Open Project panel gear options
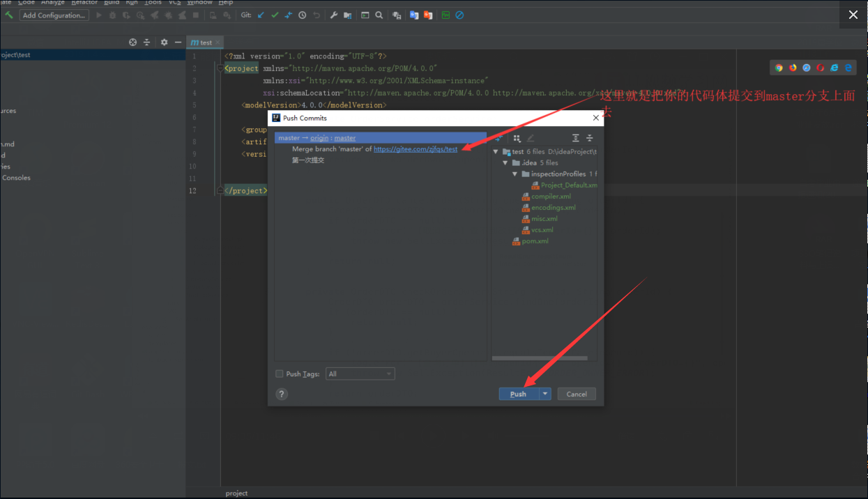This screenshot has height=499, width=868. point(165,42)
